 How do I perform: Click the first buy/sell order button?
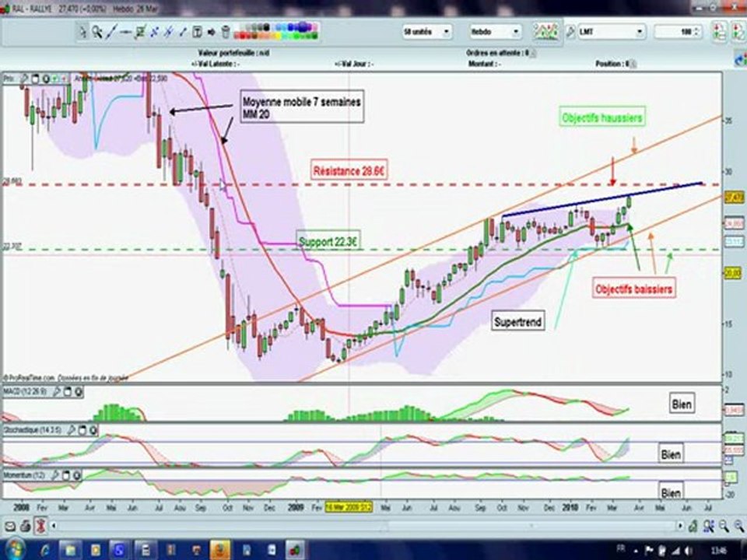719,32
